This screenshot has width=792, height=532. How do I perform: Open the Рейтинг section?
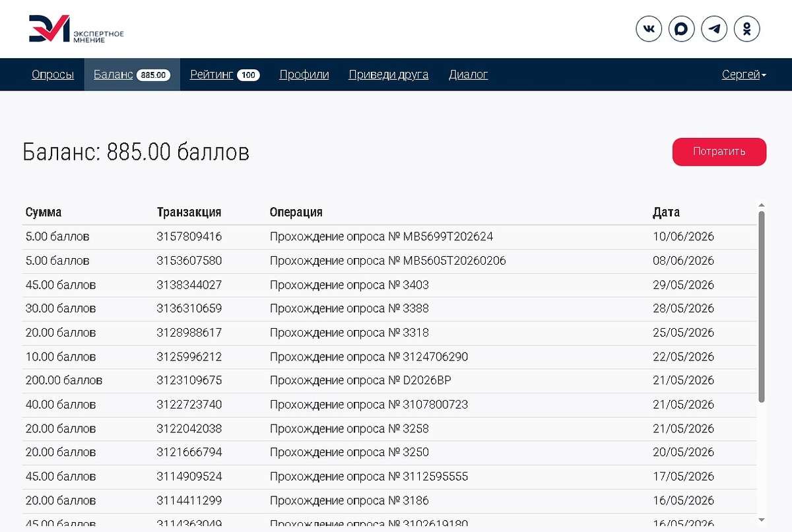click(225, 75)
